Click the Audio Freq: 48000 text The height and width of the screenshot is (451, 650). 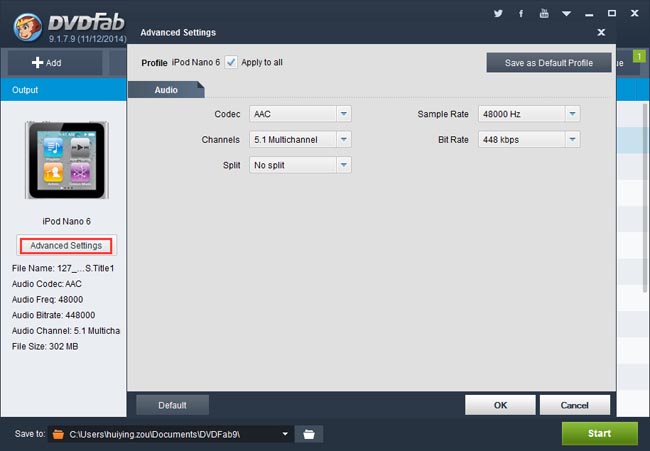click(x=47, y=299)
